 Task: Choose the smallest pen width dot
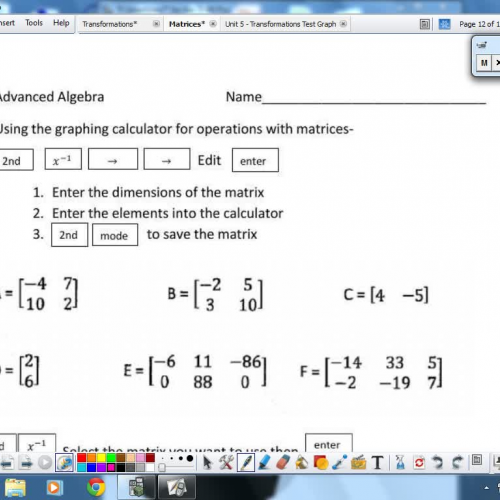pos(163,458)
